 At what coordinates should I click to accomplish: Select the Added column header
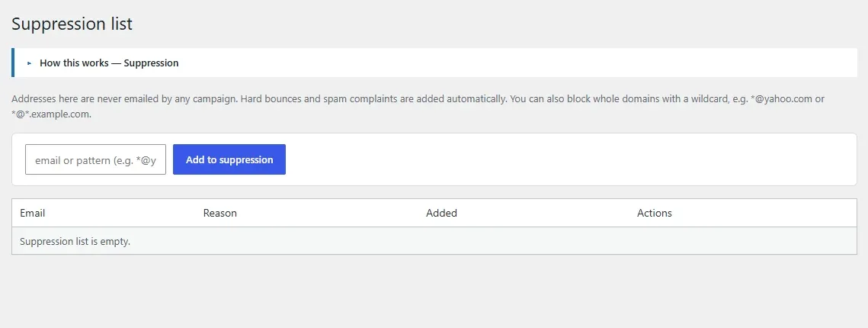click(441, 213)
